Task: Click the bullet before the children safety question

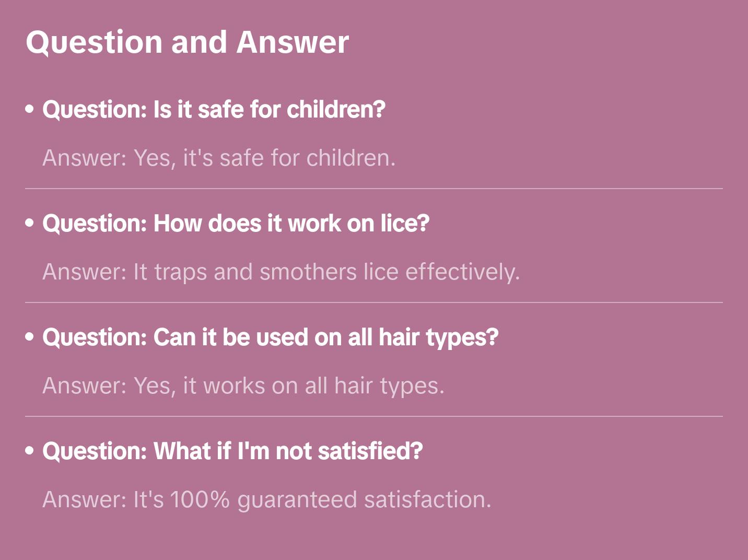Action: pyautogui.click(x=30, y=109)
